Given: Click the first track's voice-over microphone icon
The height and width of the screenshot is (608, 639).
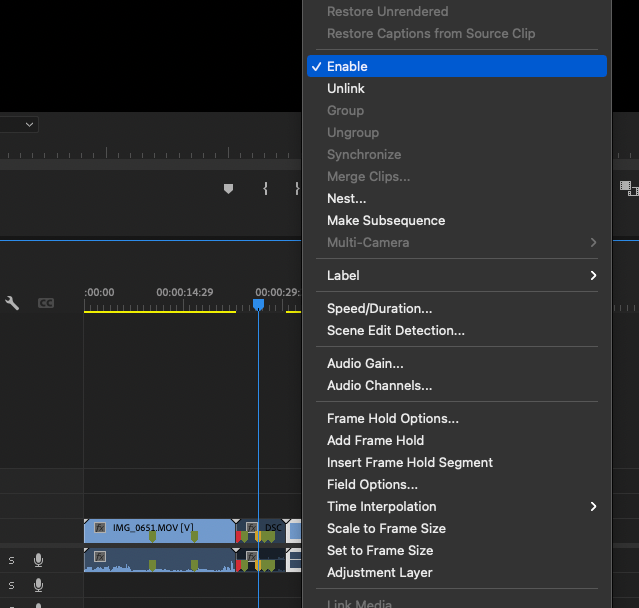Looking at the screenshot, I should [x=39, y=560].
